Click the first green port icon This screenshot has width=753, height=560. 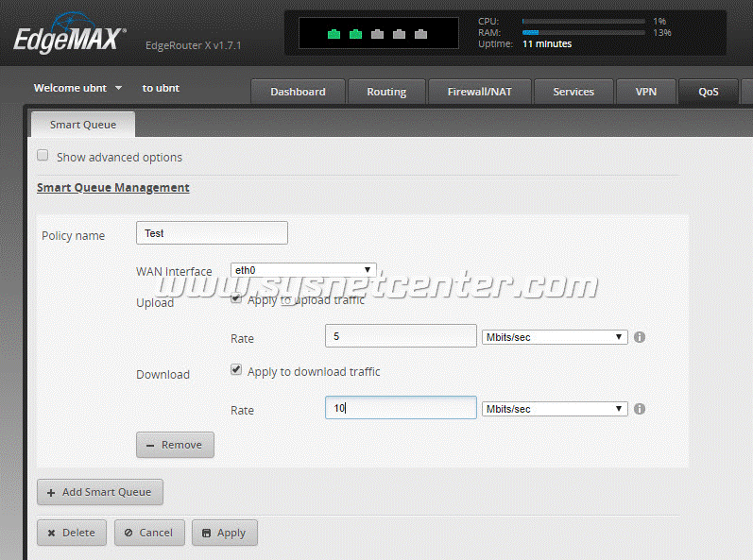(x=334, y=34)
